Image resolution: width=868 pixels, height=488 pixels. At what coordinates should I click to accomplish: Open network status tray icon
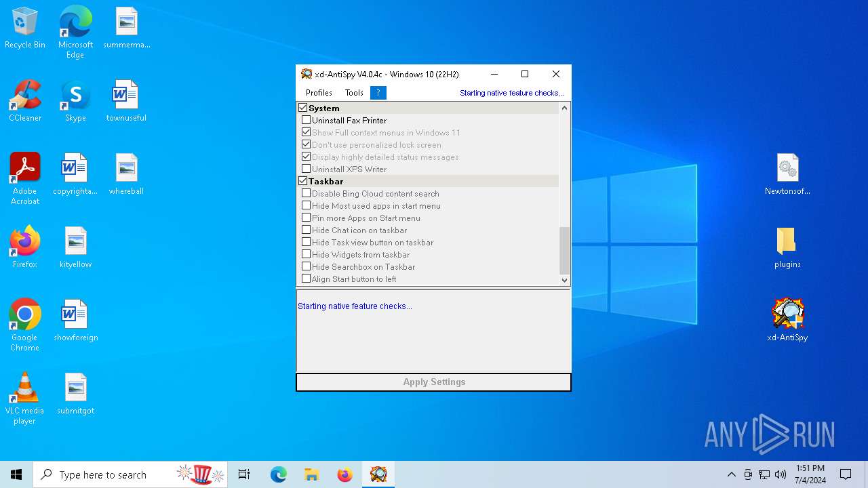(764, 474)
